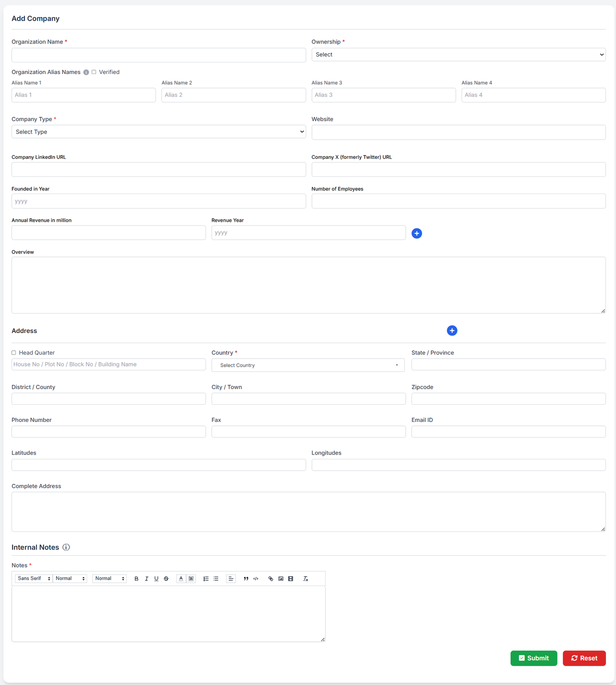Screen dimensions: 616x685
Task: Open the Sans Serif font dropdown
Action: click(x=34, y=579)
